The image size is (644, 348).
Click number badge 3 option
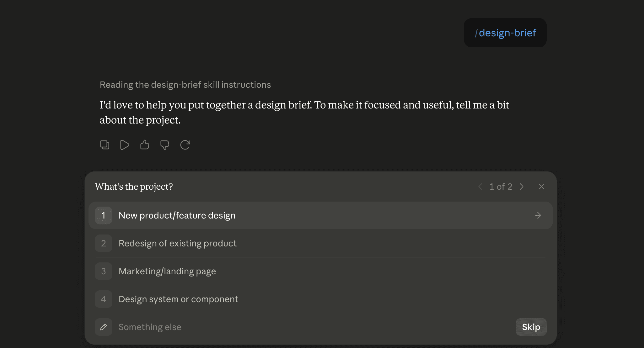pos(104,271)
